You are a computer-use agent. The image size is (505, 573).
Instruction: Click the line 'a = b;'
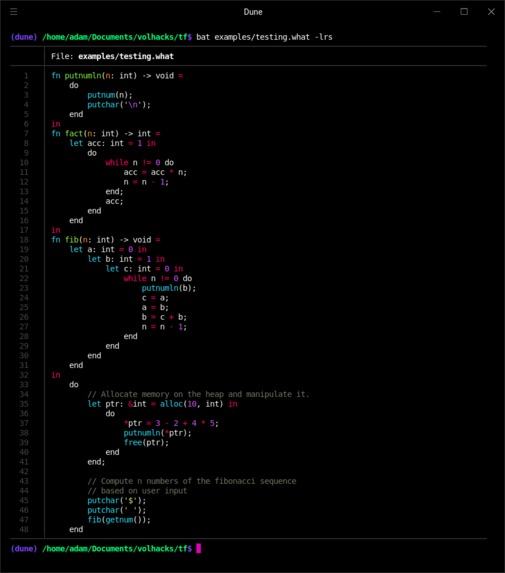coord(155,307)
